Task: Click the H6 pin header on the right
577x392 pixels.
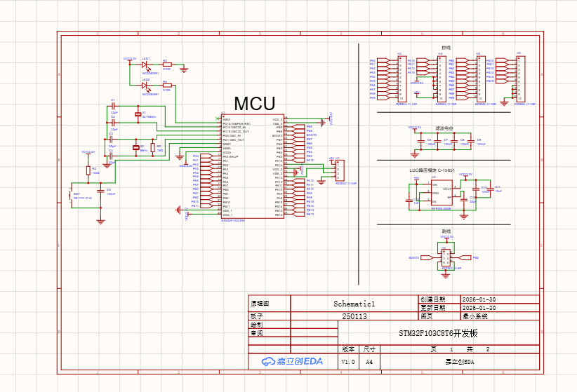Action: tap(520, 79)
